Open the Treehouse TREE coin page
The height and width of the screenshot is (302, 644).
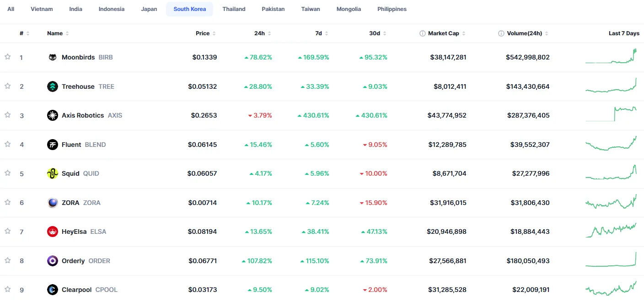coord(88,86)
